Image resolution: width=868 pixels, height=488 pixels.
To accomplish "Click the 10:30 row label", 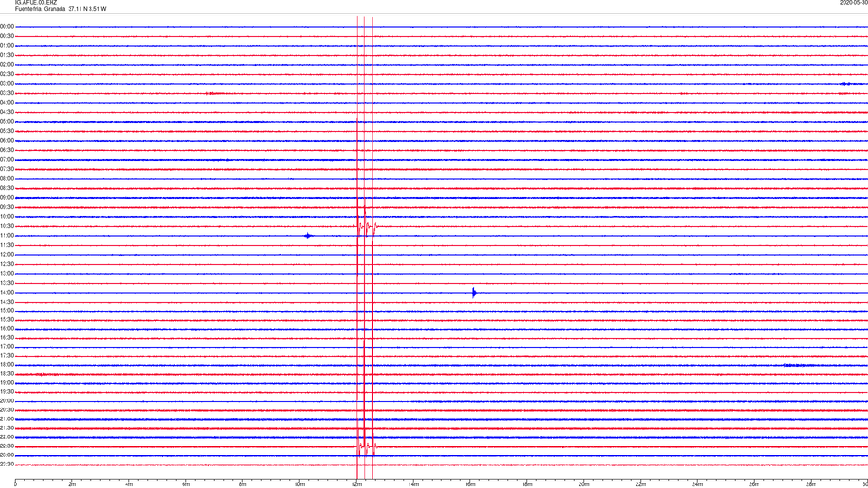I will (x=6, y=226).
